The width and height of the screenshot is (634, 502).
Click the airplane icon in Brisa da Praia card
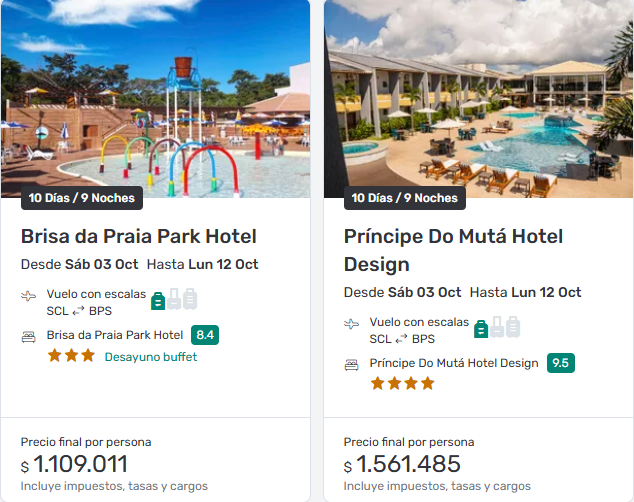[29, 297]
